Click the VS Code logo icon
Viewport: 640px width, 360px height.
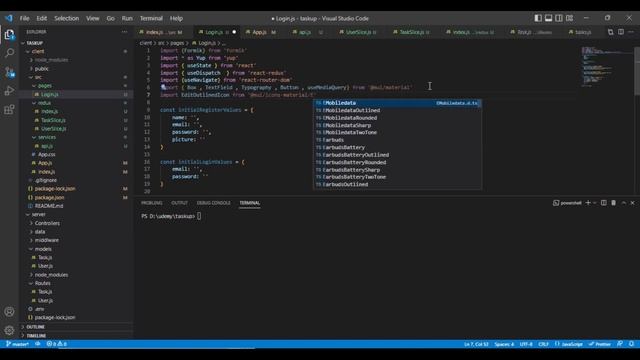pos(9,18)
